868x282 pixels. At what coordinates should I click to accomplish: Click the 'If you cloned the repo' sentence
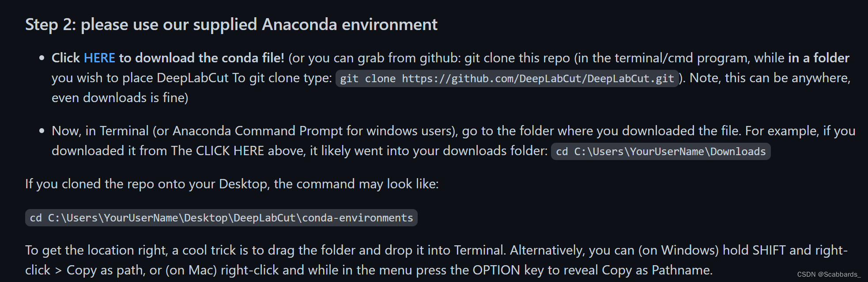tap(232, 184)
